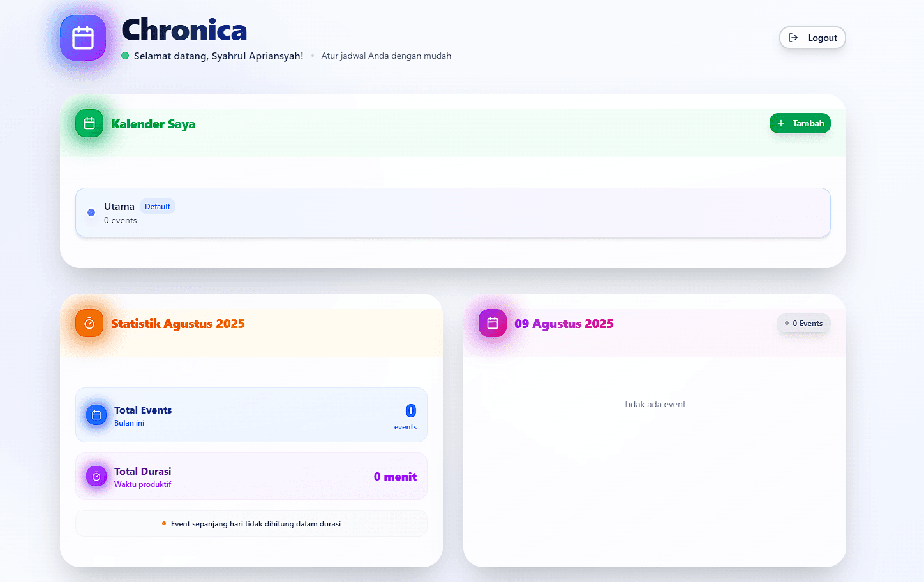Select the Total Events statistics card

pos(251,415)
